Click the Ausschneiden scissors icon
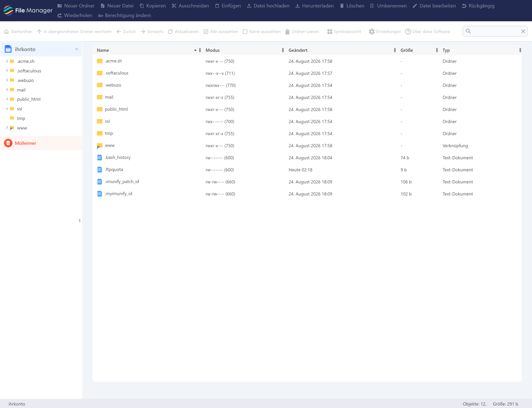This screenshot has height=408, width=532. (x=174, y=5)
